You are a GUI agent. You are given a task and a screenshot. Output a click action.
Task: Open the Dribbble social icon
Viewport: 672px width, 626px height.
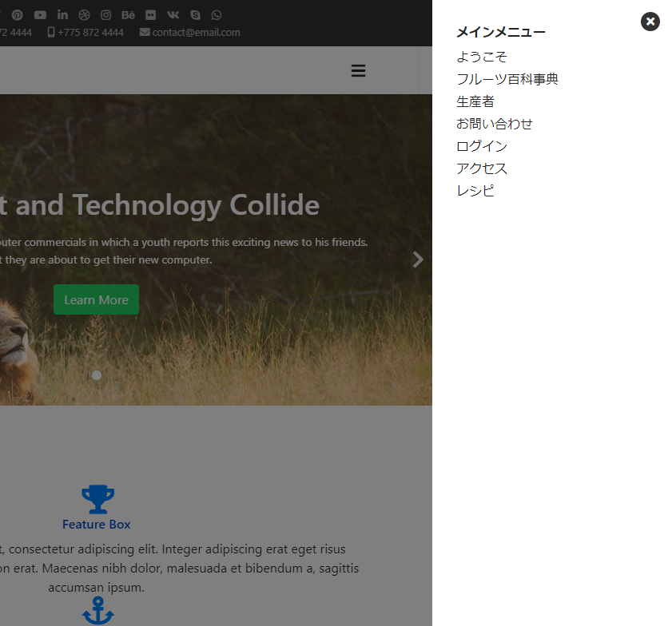click(84, 14)
